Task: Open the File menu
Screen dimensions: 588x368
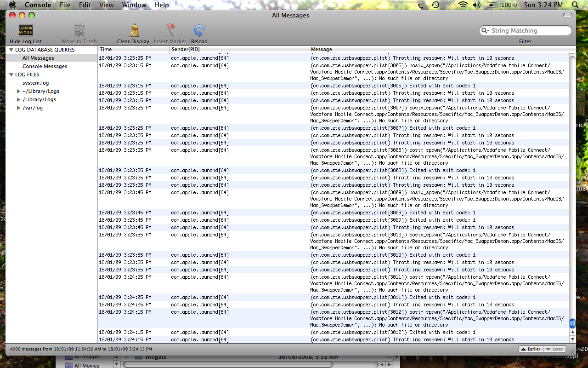Action: click(65, 5)
